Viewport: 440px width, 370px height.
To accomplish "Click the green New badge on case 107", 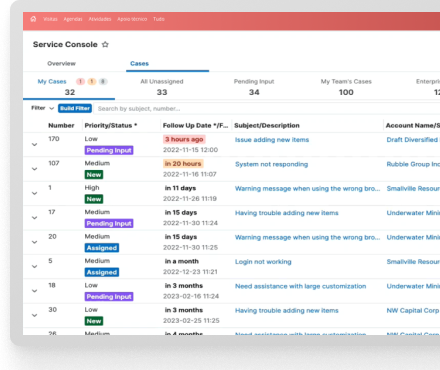I will click(94, 175).
